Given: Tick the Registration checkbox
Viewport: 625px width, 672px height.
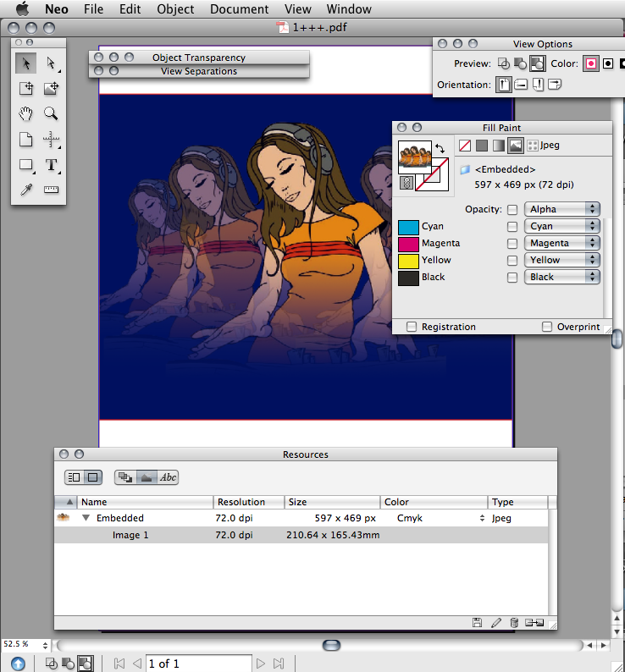Looking at the screenshot, I should click(412, 327).
